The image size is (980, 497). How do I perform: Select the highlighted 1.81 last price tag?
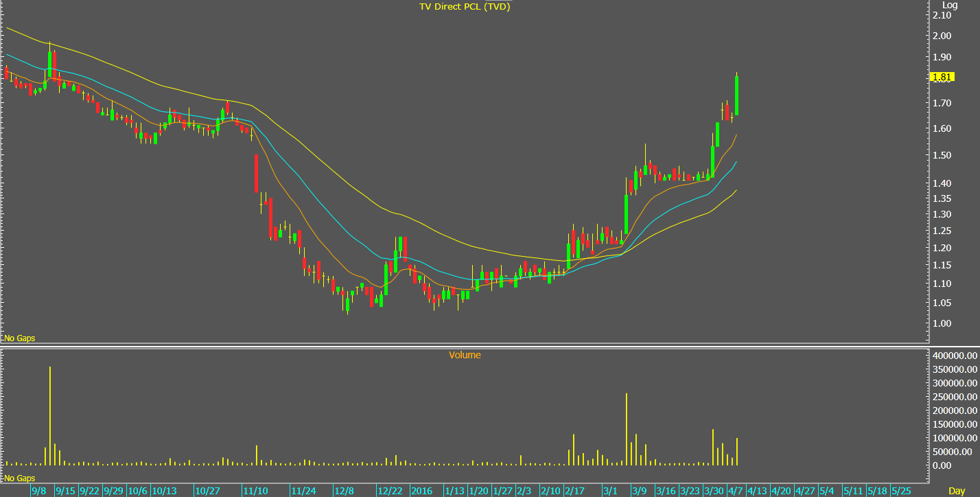click(x=942, y=77)
